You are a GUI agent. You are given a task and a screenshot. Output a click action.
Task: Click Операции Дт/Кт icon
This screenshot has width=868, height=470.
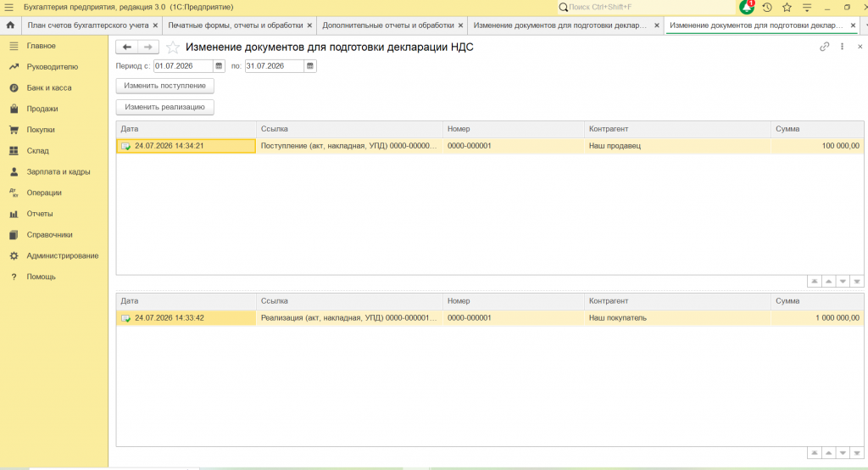[14, 193]
